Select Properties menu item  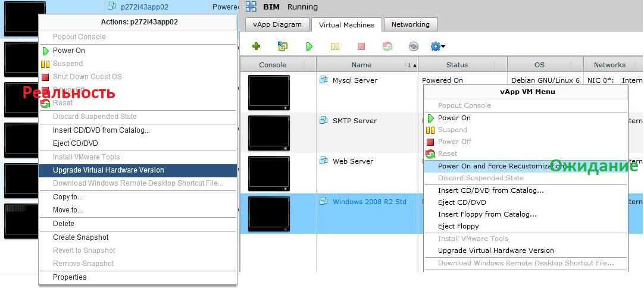coord(137,277)
